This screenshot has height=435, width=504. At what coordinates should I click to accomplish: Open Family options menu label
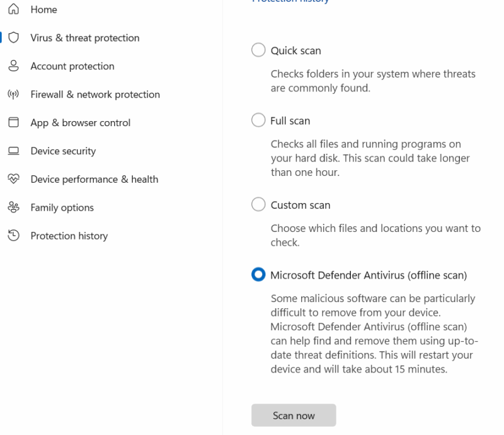62,207
